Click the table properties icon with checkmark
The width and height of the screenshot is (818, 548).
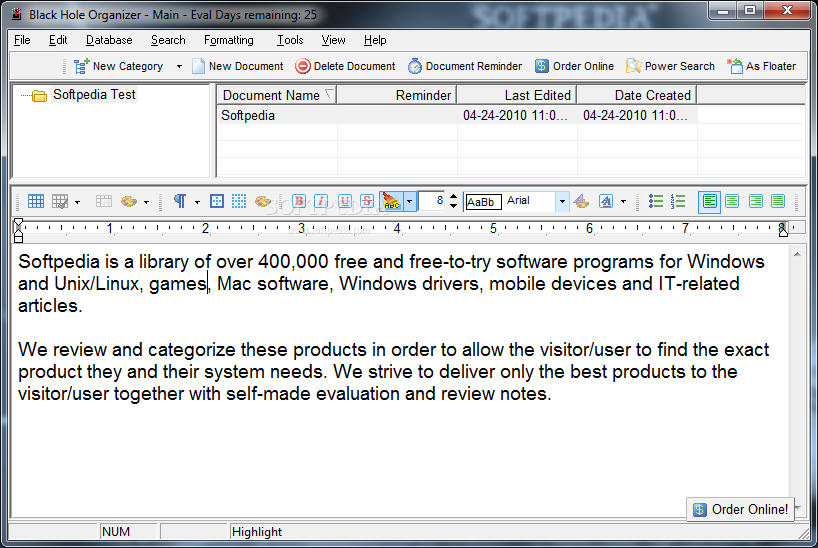tap(60, 201)
